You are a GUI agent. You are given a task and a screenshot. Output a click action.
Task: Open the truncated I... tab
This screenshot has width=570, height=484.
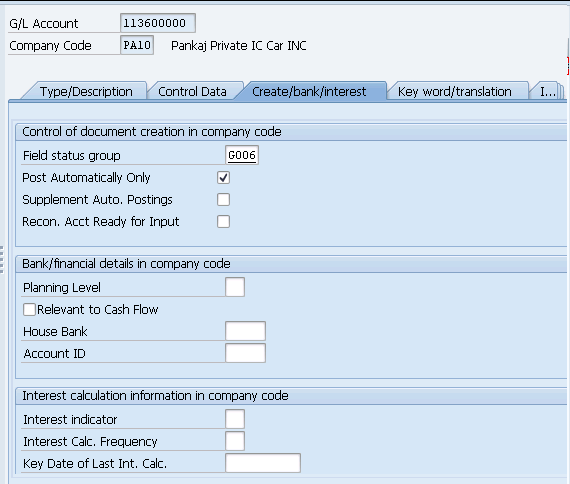click(x=547, y=91)
